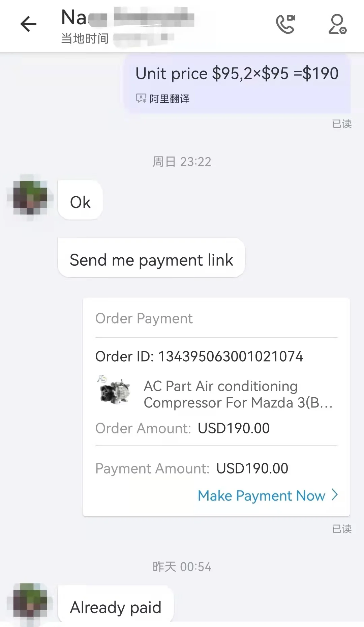
Task: Select the Order ID number text
Action: pos(231,357)
